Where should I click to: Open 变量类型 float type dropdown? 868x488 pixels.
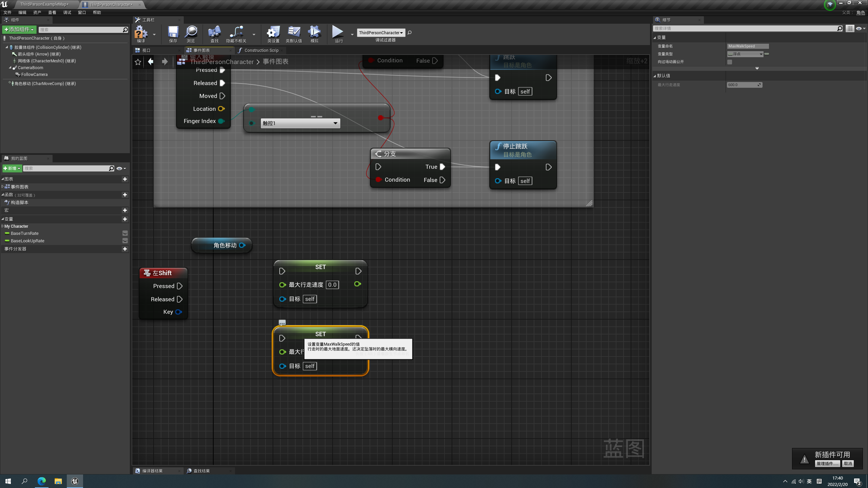(745, 54)
